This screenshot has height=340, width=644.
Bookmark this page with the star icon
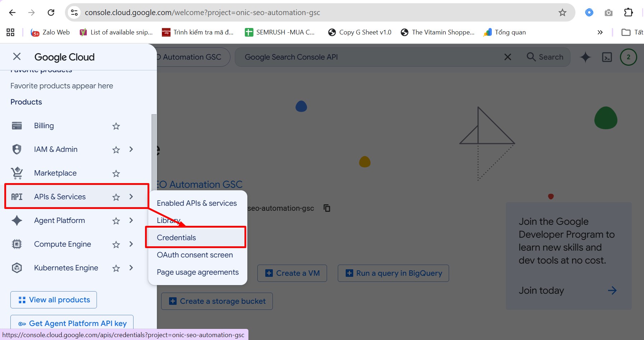click(x=563, y=13)
